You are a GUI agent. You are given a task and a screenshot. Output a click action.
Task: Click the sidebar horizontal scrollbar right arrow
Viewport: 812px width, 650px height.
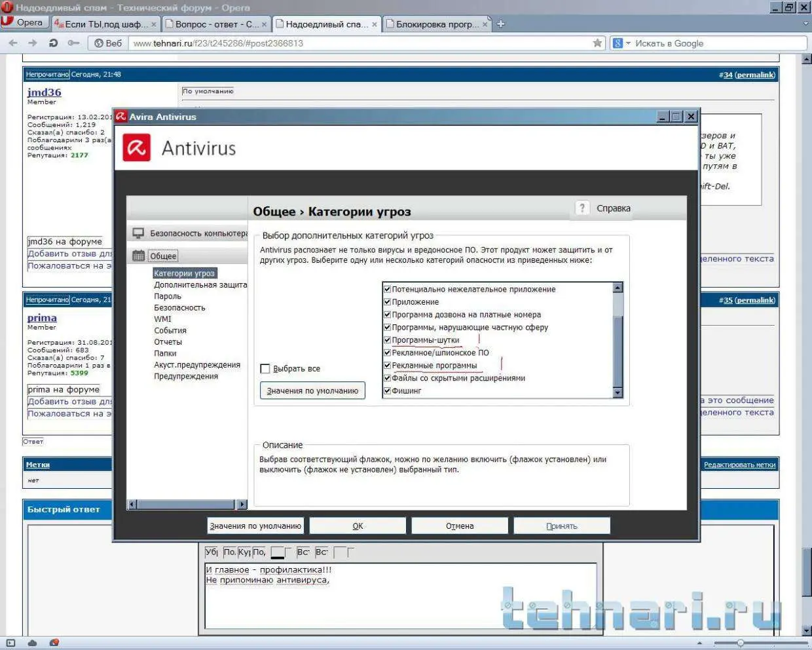[x=242, y=505]
